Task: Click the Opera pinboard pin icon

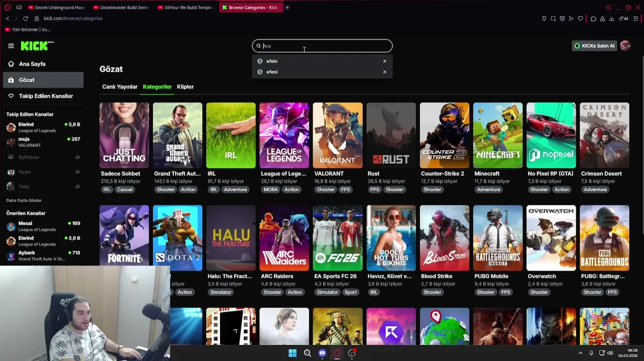Action: (x=544, y=19)
